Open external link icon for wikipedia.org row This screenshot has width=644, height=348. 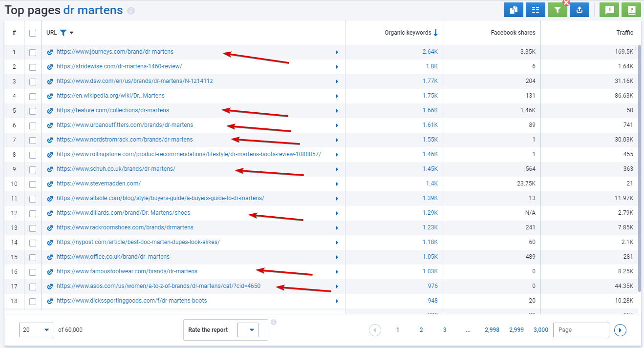(50, 96)
